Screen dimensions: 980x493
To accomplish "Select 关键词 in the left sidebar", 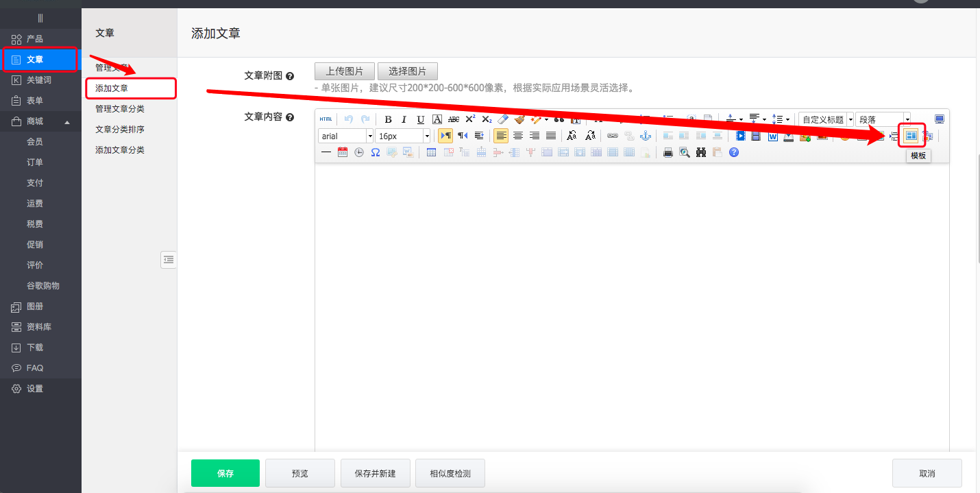I will (x=38, y=80).
